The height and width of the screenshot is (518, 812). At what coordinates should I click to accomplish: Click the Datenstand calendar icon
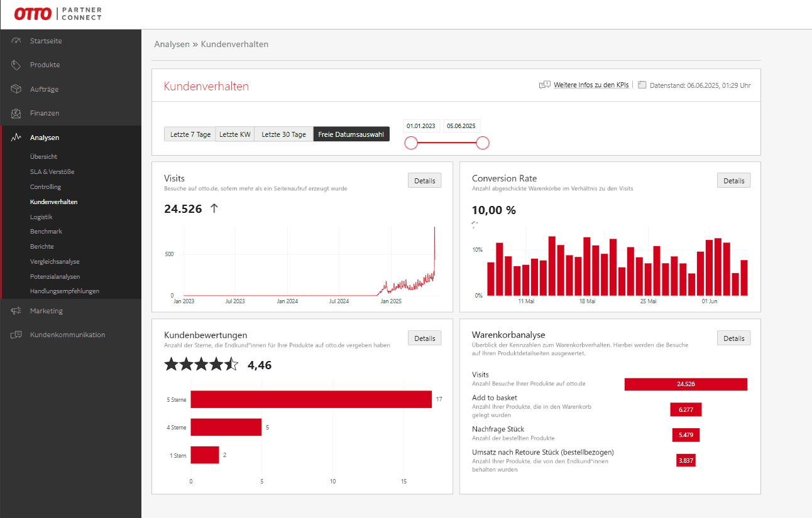642,85
